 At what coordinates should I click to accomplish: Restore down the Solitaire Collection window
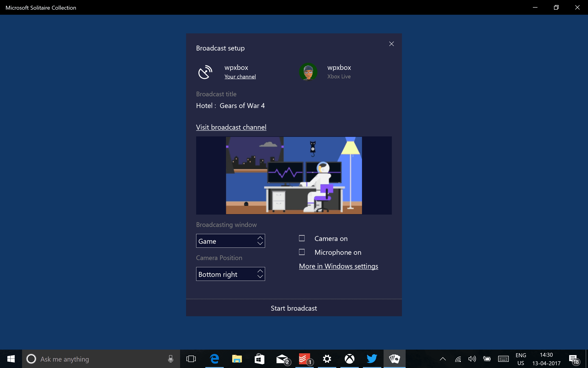pos(556,7)
